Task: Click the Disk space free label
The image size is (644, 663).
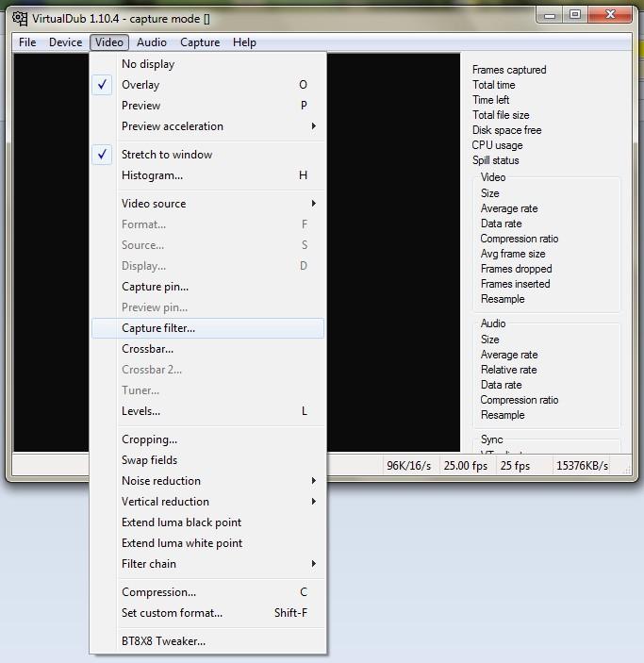Action: (x=506, y=130)
